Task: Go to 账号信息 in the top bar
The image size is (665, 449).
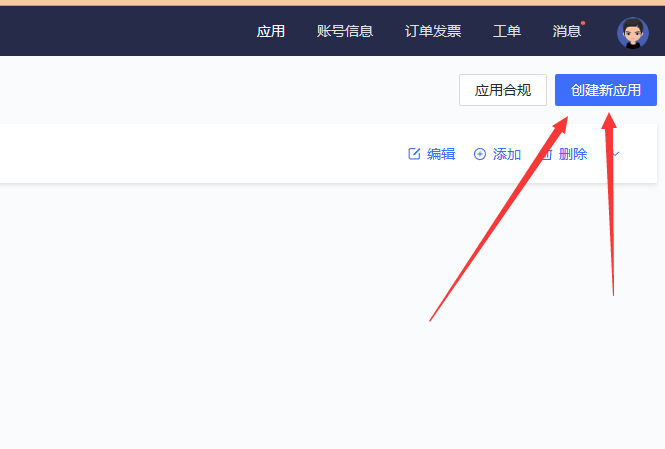Action: 345,31
